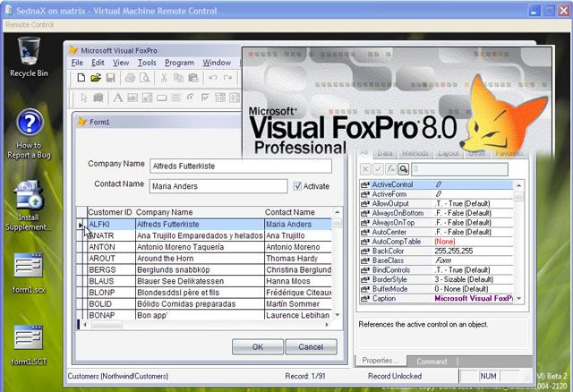The image size is (573, 392).
Task: Open How to Report a Bug shortcut
Action: (29, 133)
